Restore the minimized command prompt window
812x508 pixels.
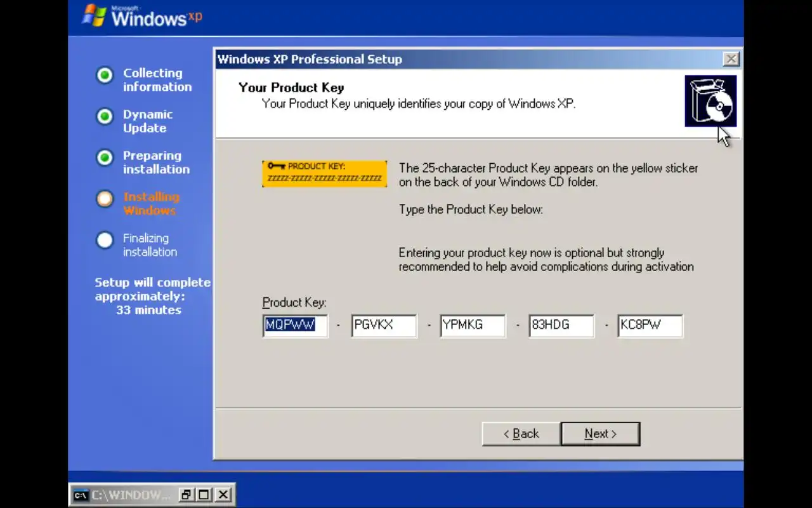coord(187,495)
